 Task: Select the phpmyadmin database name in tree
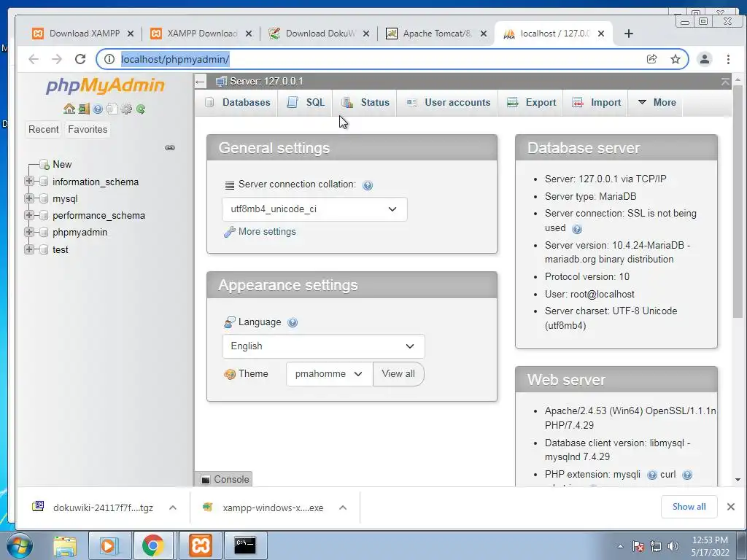pos(80,233)
